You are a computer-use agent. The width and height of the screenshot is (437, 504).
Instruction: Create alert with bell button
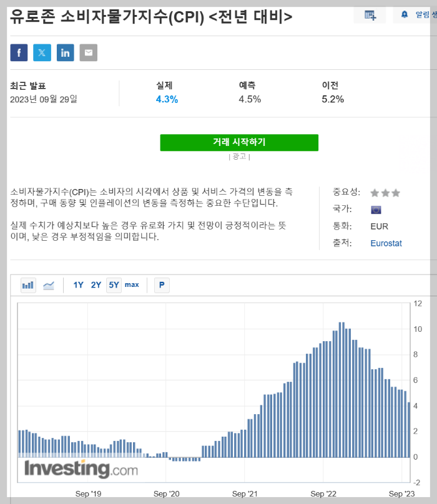click(x=415, y=15)
